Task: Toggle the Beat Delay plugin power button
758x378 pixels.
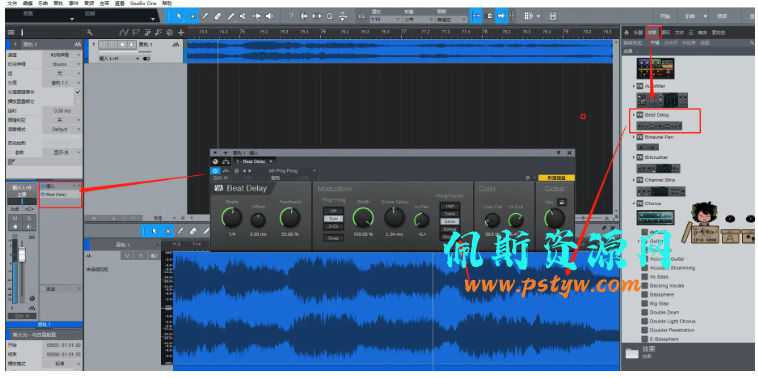Action: click(216, 171)
